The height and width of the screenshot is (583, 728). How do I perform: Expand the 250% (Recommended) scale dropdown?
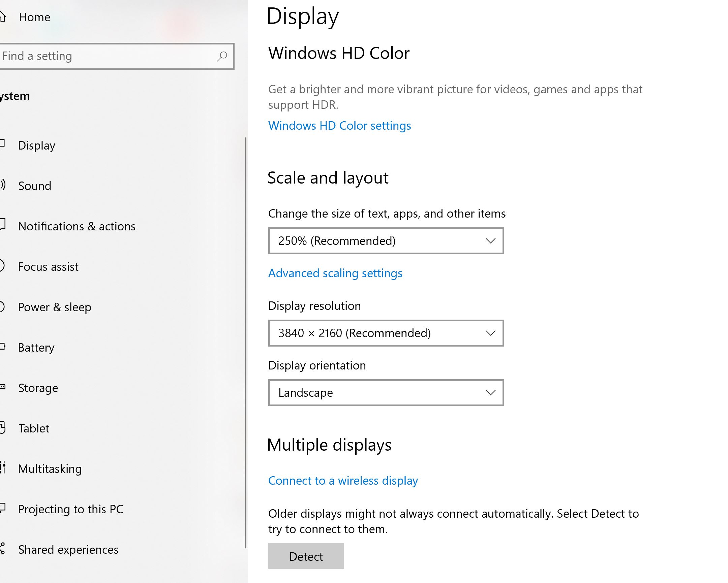386,241
